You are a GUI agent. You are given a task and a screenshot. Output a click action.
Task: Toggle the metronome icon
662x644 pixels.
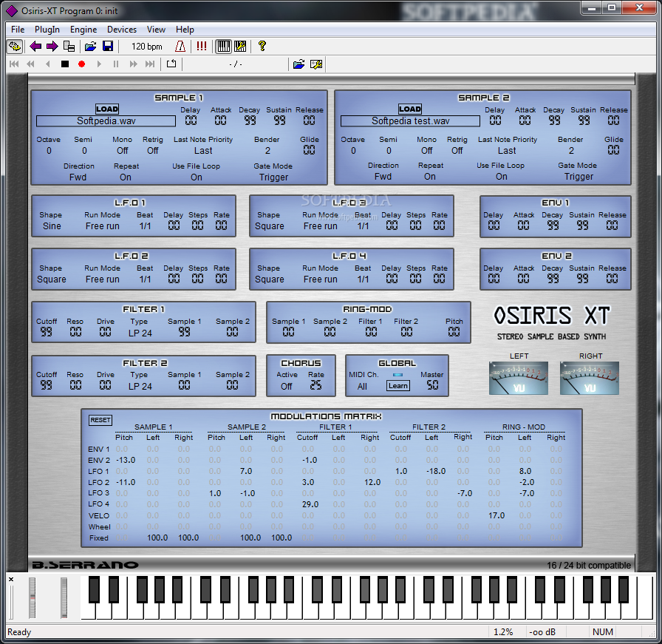[x=180, y=46]
